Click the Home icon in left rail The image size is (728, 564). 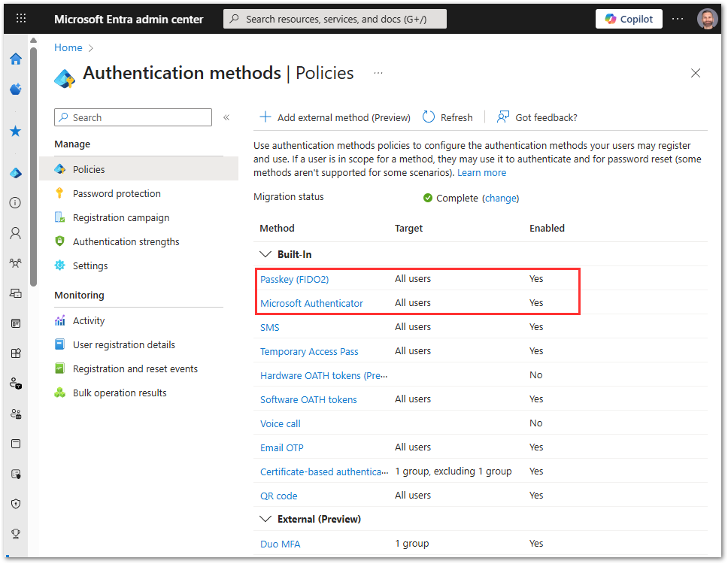pos(15,59)
